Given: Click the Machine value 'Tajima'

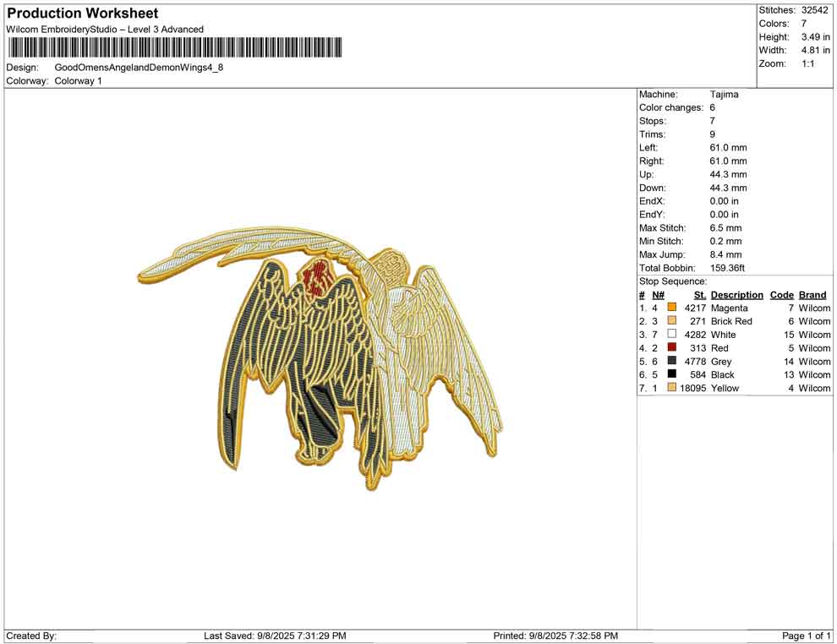Looking at the screenshot, I should 725,94.
